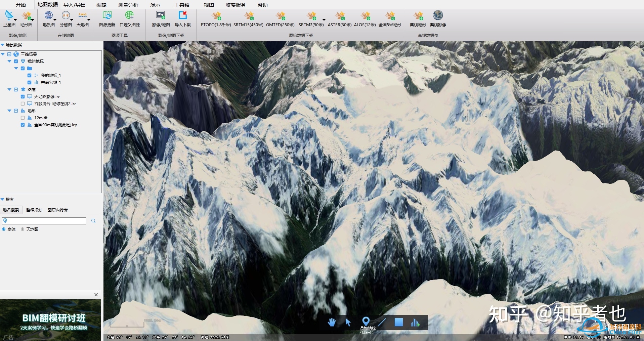Collapse the 图层 tree node
The image size is (644, 341).
pyautogui.click(x=9, y=90)
